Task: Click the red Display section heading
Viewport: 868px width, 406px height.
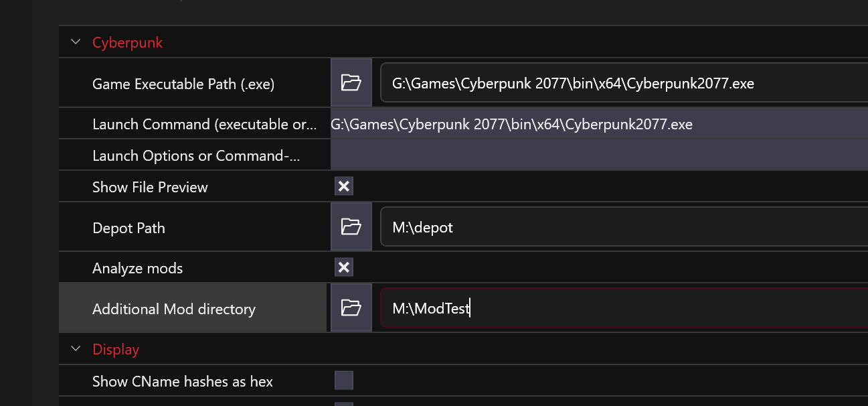Action: pyautogui.click(x=116, y=349)
